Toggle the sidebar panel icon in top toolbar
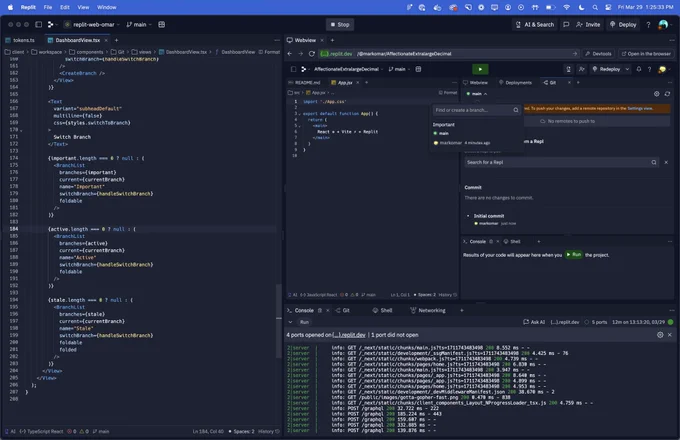 [39, 25]
